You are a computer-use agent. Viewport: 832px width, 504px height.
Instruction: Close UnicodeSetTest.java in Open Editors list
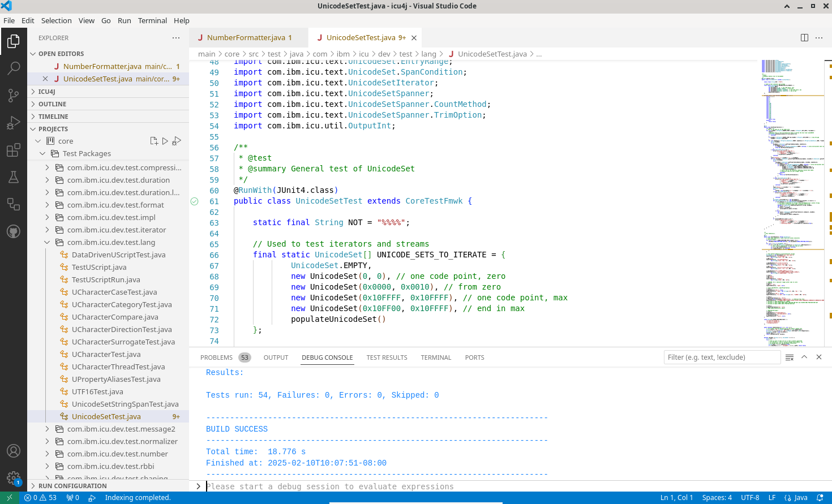coord(45,79)
